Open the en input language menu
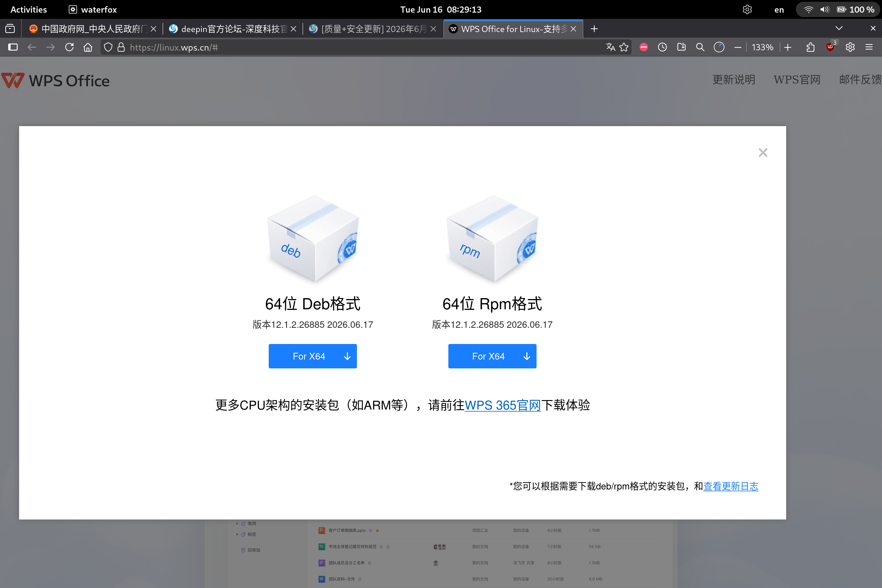 779,9
